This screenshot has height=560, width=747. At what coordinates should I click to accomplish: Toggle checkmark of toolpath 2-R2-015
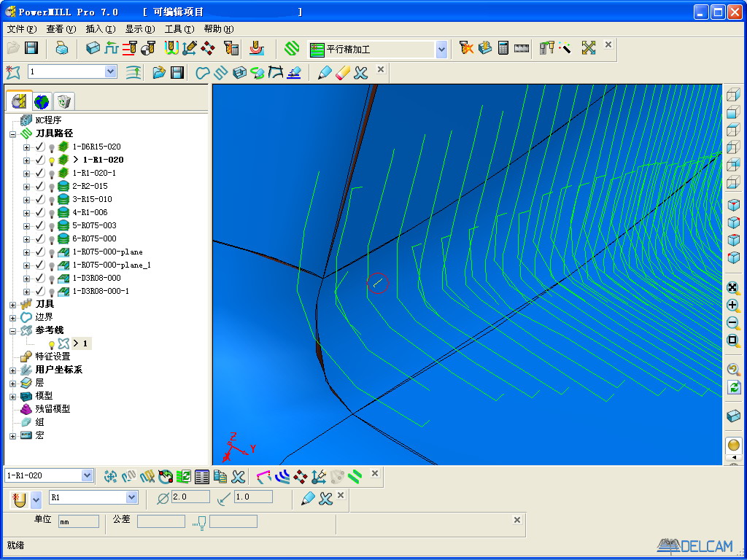(x=39, y=186)
